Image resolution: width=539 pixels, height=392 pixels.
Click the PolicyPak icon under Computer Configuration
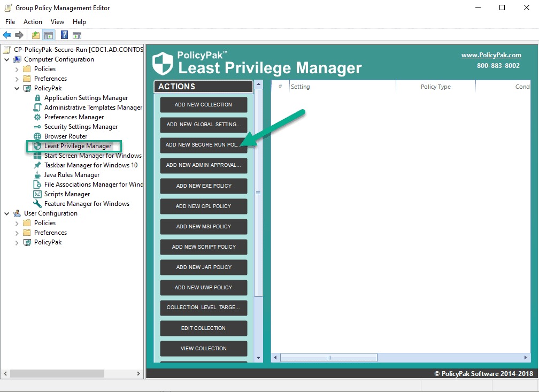[x=27, y=88]
